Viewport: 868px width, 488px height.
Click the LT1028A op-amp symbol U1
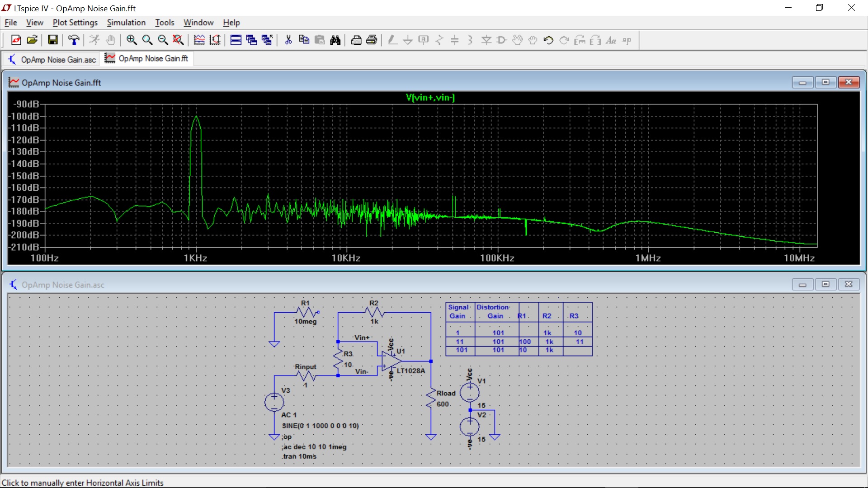coord(391,361)
